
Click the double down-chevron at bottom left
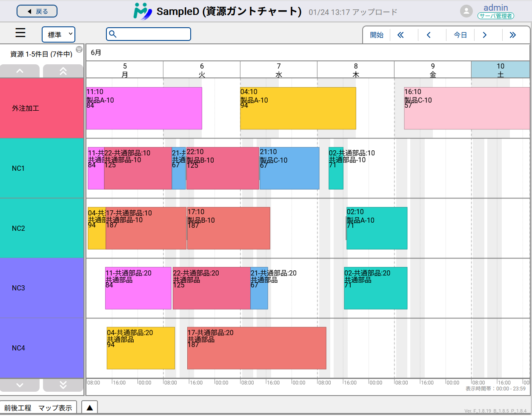click(63, 385)
